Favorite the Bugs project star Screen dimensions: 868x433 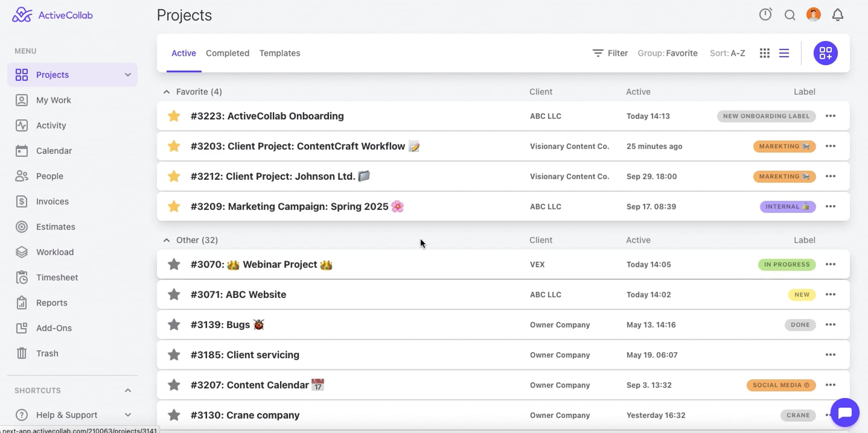click(174, 325)
